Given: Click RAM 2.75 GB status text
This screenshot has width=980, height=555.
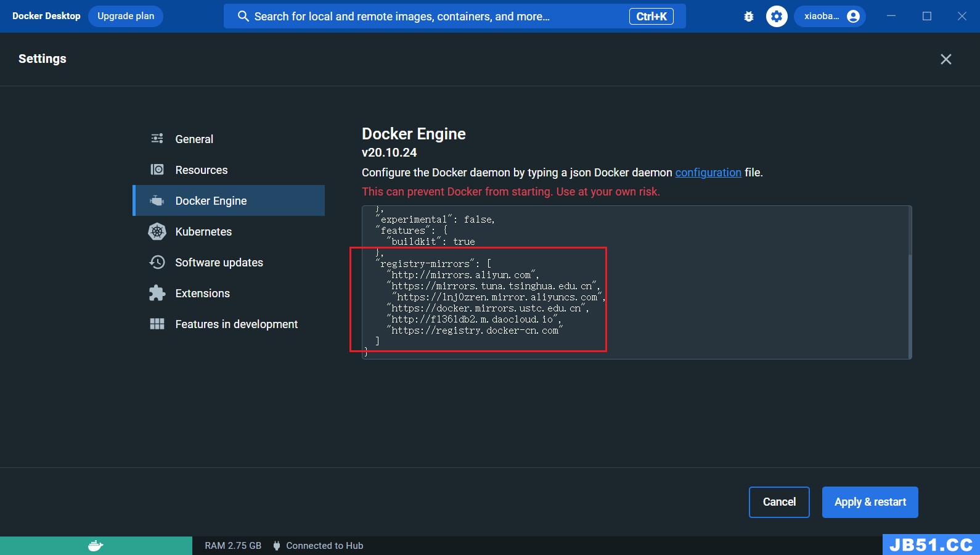Looking at the screenshot, I should (x=233, y=546).
